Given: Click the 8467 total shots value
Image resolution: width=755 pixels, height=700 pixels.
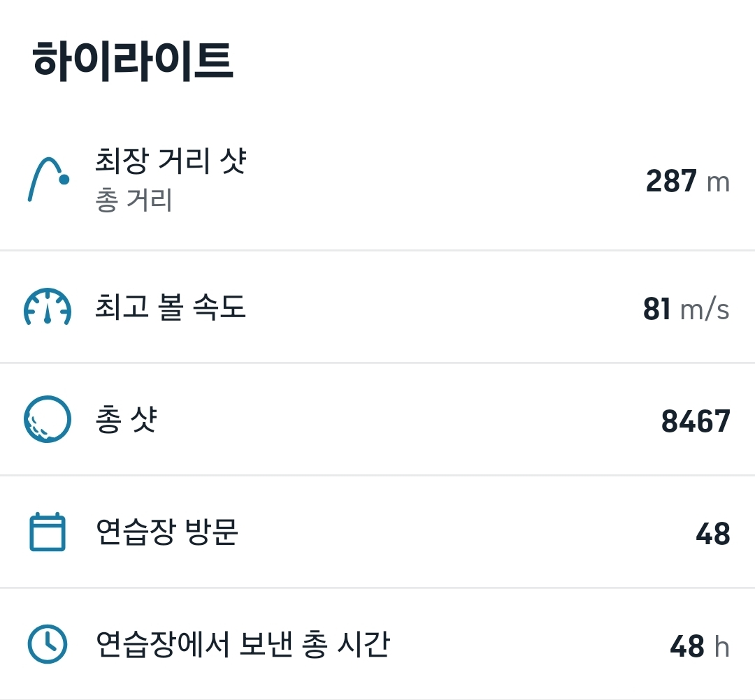Looking at the screenshot, I should pyautogui.click(x=696, y=421).
